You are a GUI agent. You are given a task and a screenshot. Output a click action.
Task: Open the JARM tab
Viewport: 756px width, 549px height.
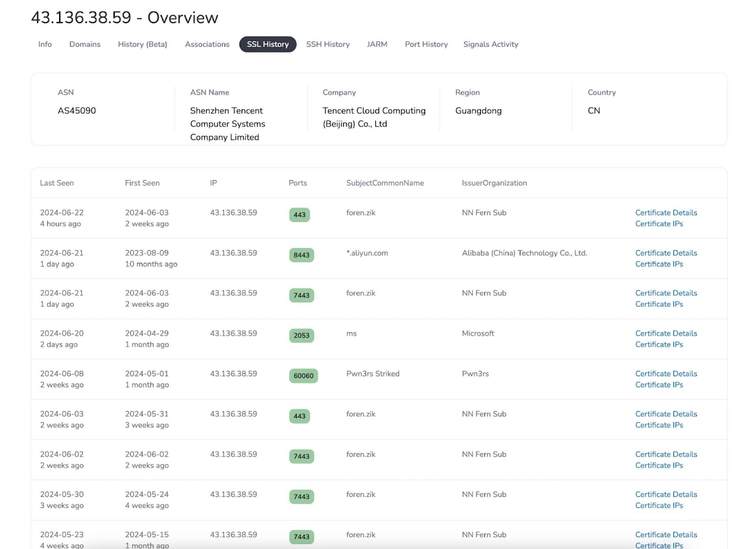[377, 44]
